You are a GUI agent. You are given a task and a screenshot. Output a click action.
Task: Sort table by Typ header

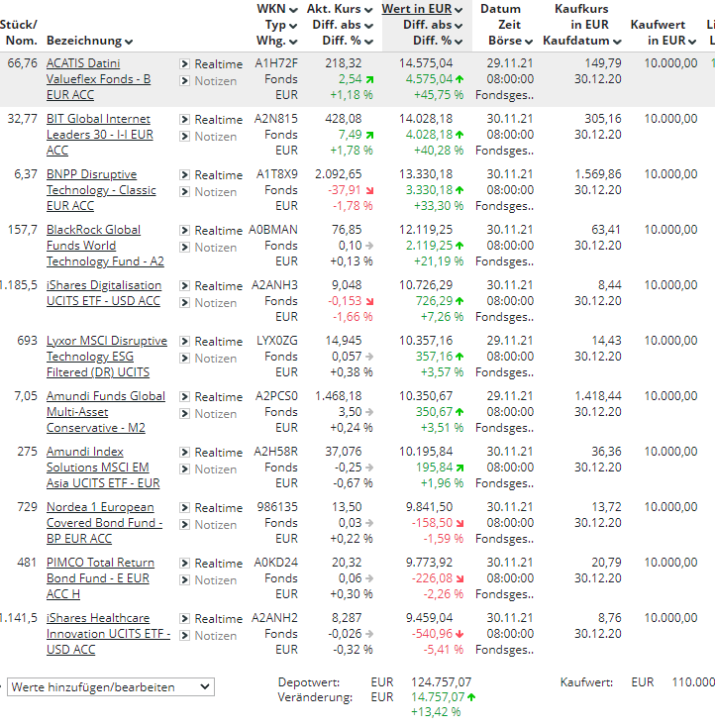click(281, 25)
